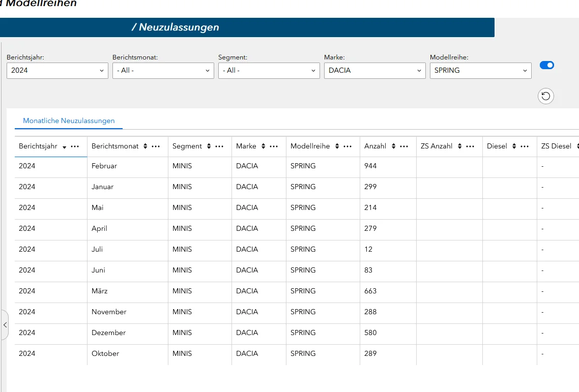The width and height of the screenshot is (579, 392).
Task: Click the reset filters circular arrow icon
Action: 546,96
